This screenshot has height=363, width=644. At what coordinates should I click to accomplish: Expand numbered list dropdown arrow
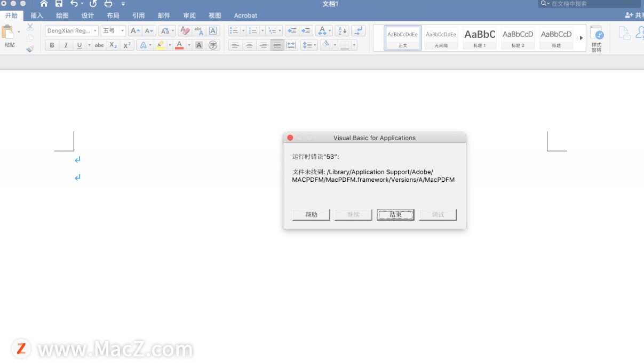click(x=263, y=31)
